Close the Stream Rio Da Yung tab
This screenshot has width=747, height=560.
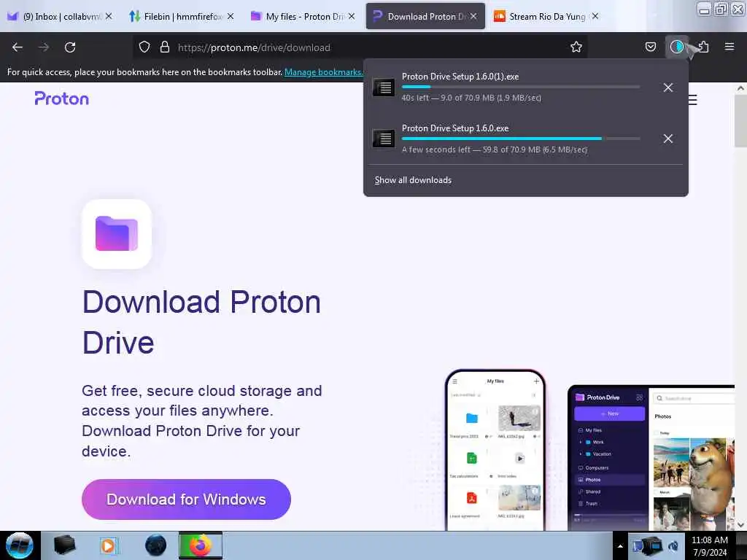(595, 16)
